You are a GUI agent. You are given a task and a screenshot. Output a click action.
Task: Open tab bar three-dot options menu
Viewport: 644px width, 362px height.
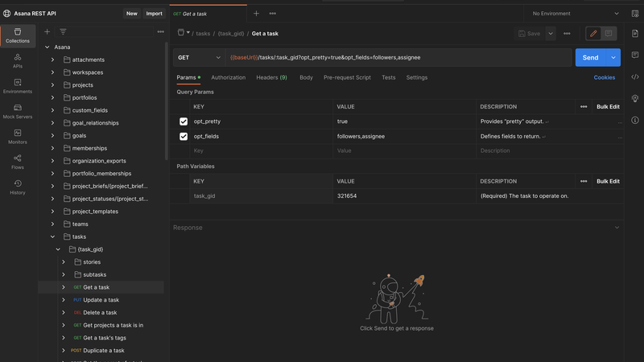(272, 14)
